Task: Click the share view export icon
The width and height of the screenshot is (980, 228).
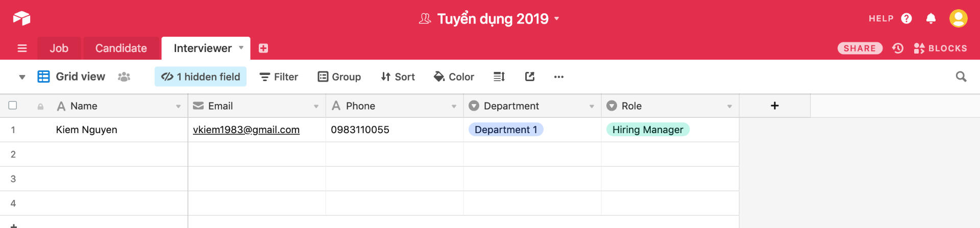Action: (x=530, y=77)
